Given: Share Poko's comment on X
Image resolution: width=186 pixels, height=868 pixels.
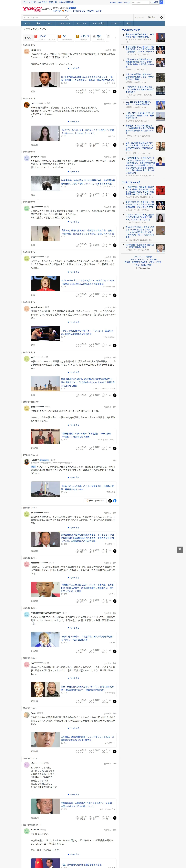Looking at the screenshot, I should [x=115, y=751].
